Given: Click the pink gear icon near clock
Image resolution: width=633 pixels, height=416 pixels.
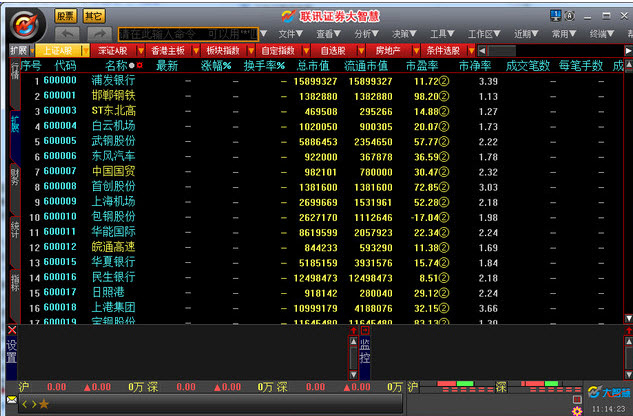Looking at the screenshot, I should [x=577, y=411].
